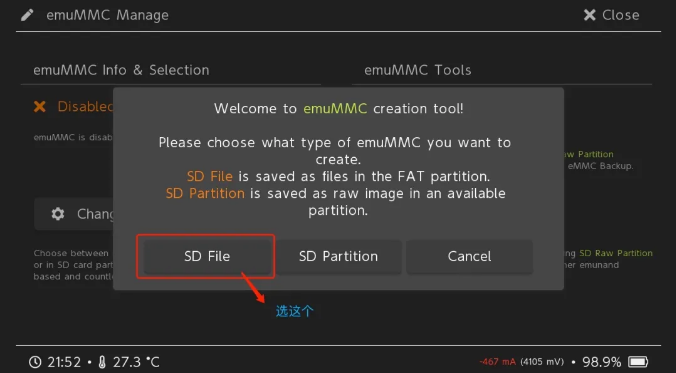The height and width of the screenshot is (373, 676).
Task: Click the thermometer icon in status bar
Action: 102,362
